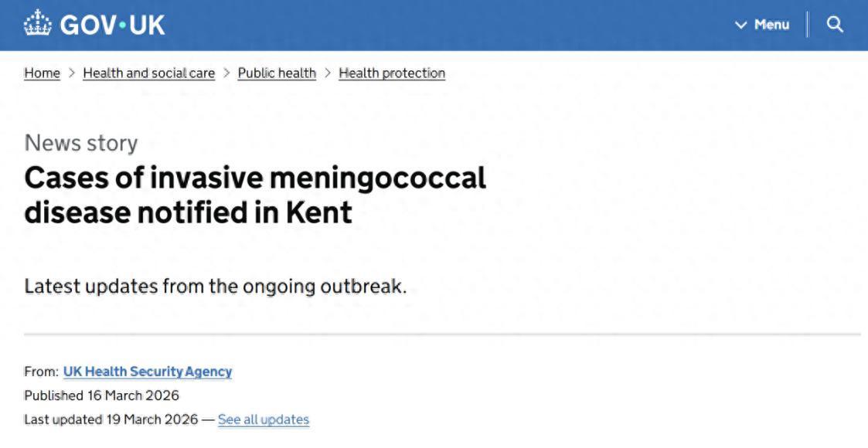Go to the Home breadcrumb
This screenshot has width=868, height=448.
[x=42, y=73]
